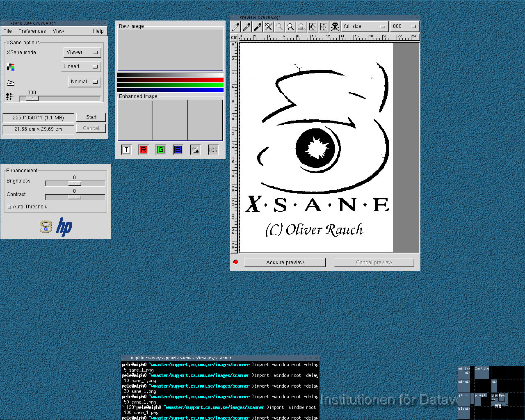Click the Preview C7670A:sg1 title bar
525x420 pixels.
pos(325,18)
